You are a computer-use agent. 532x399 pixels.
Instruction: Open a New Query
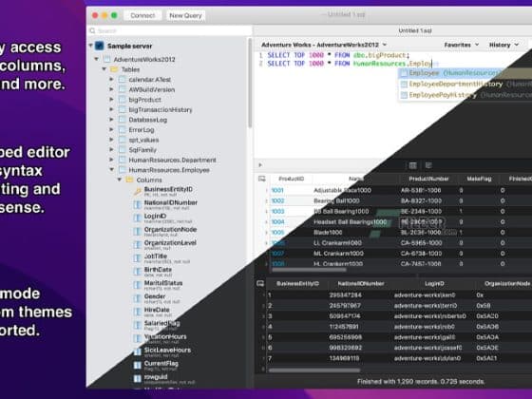tap(185, 15)
